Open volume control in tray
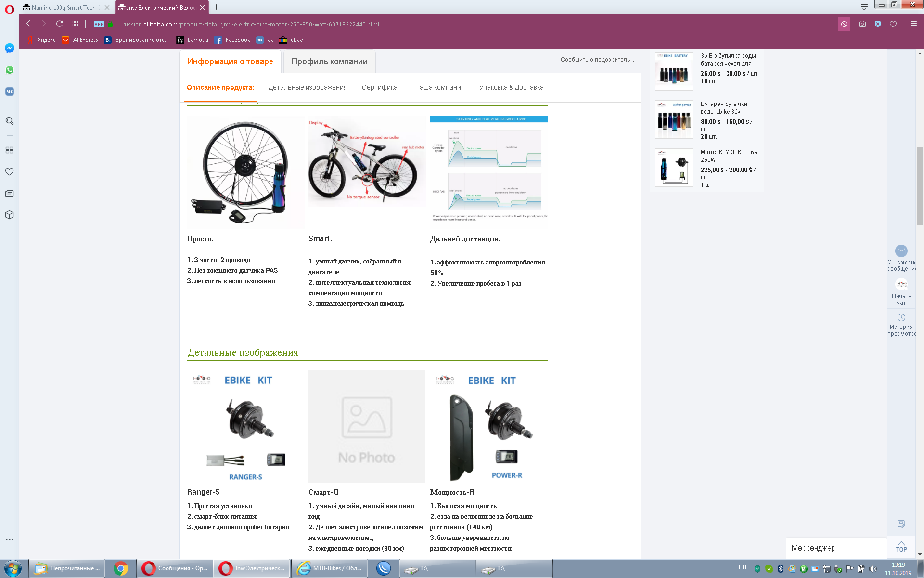Image resolution: width=924 pixels, height=578 pixels. click(873, 569)
